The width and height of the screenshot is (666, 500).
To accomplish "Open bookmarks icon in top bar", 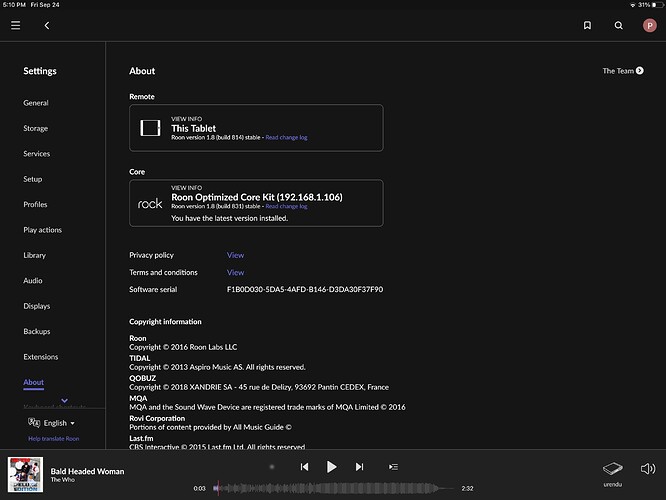I will pos(587,25).
